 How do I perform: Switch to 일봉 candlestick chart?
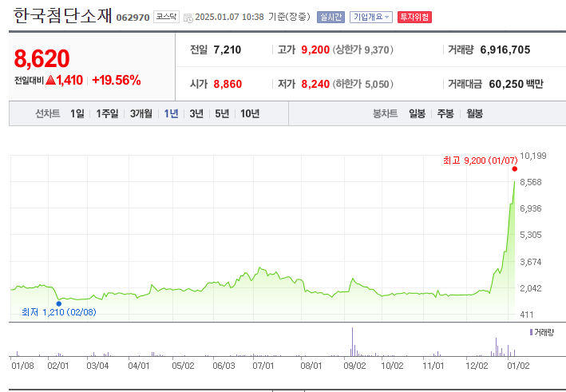coord(417,113)
